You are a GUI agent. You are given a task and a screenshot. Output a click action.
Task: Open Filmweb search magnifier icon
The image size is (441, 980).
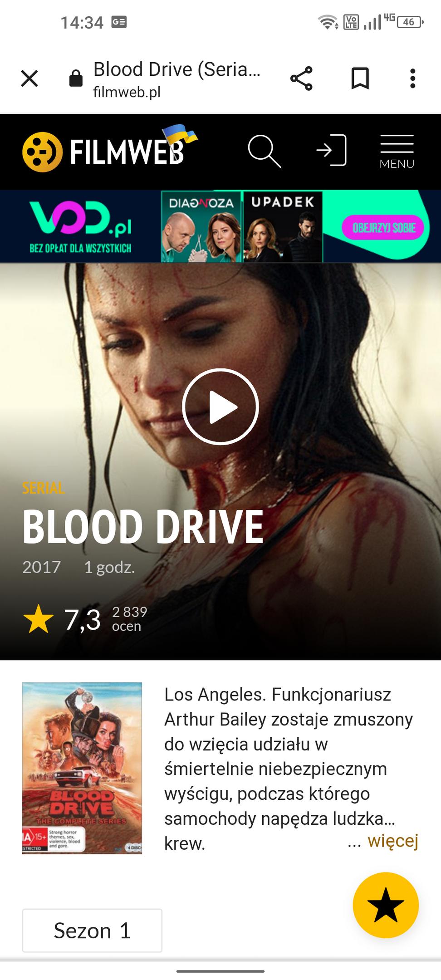[x=265, y=151]
